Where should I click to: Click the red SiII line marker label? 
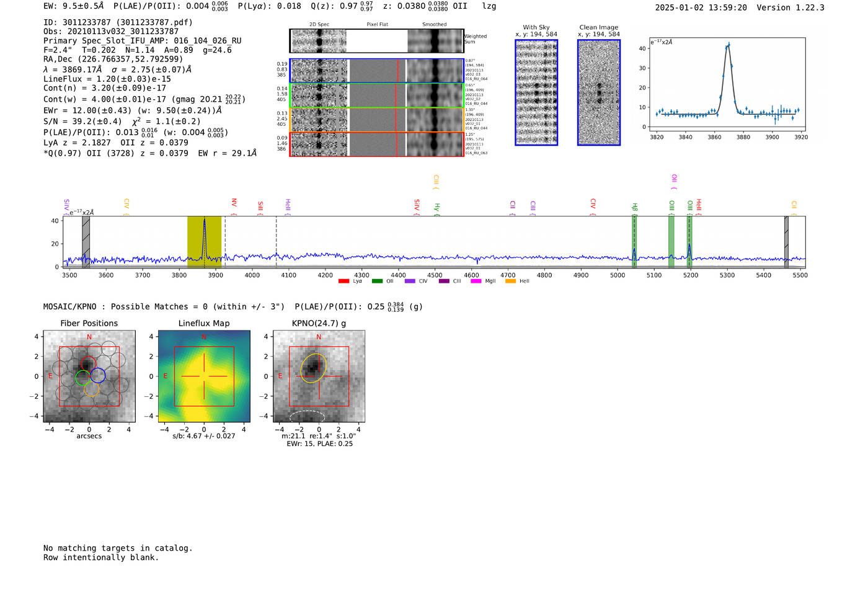[x=261, y=207]
